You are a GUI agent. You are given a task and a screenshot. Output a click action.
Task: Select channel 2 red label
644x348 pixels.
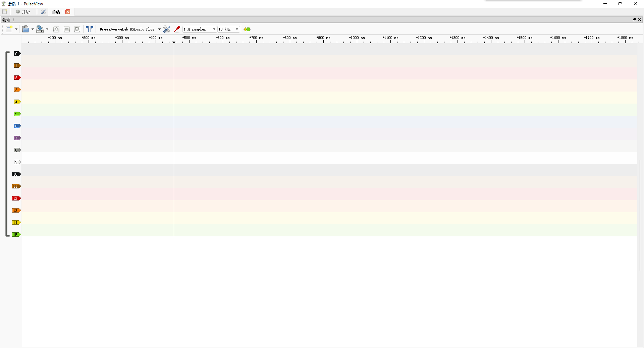click(x=17, y=78)
